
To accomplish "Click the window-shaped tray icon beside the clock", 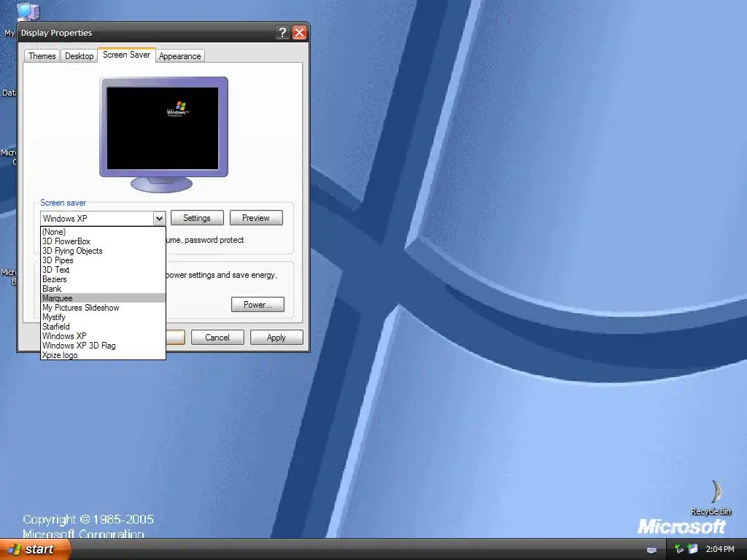I will [693, 549].
